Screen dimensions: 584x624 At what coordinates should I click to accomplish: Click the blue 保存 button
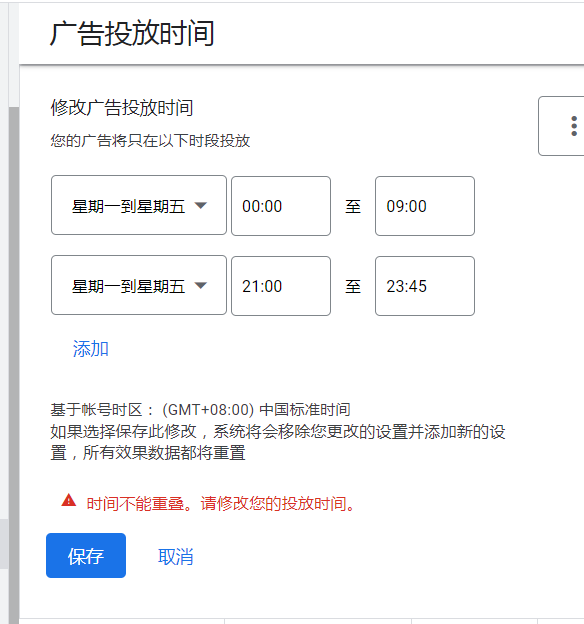(x=86, y=556)
